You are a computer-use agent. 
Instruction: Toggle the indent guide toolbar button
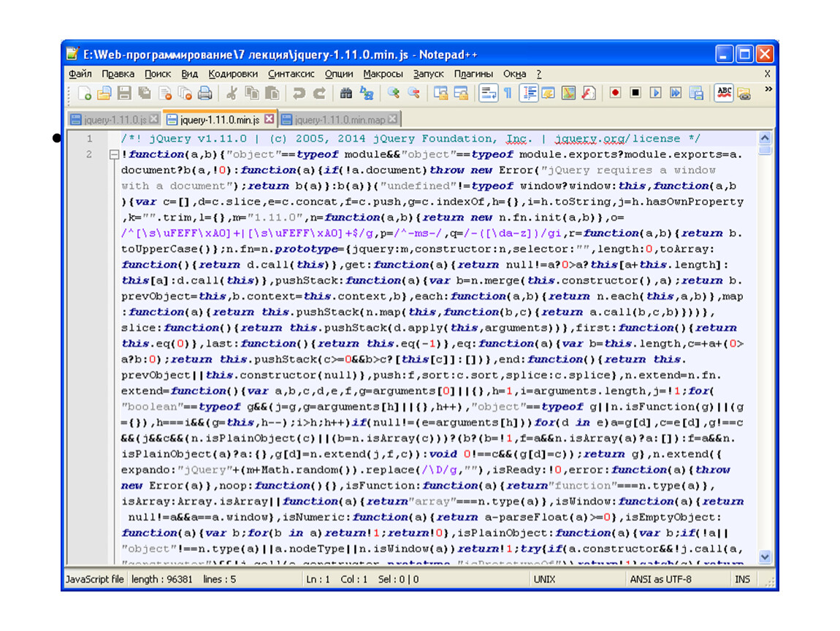528,93
